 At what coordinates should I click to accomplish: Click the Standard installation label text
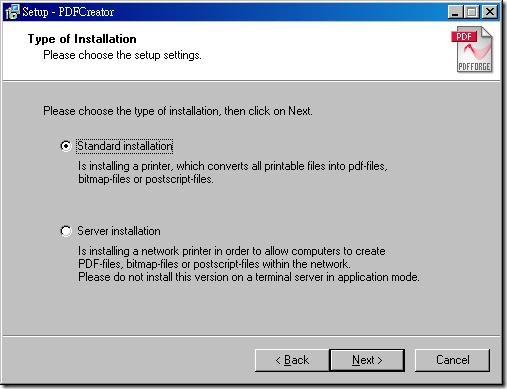click(125, 146)
